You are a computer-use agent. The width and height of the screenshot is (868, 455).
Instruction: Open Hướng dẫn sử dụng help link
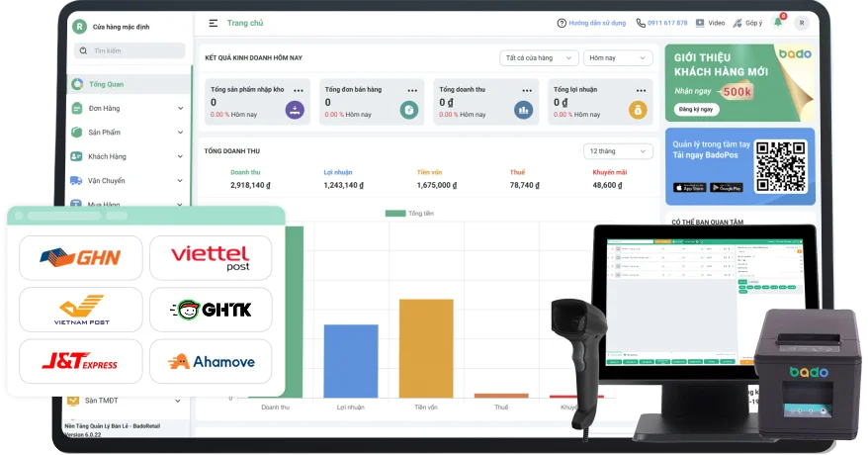[x=591, y=24]
